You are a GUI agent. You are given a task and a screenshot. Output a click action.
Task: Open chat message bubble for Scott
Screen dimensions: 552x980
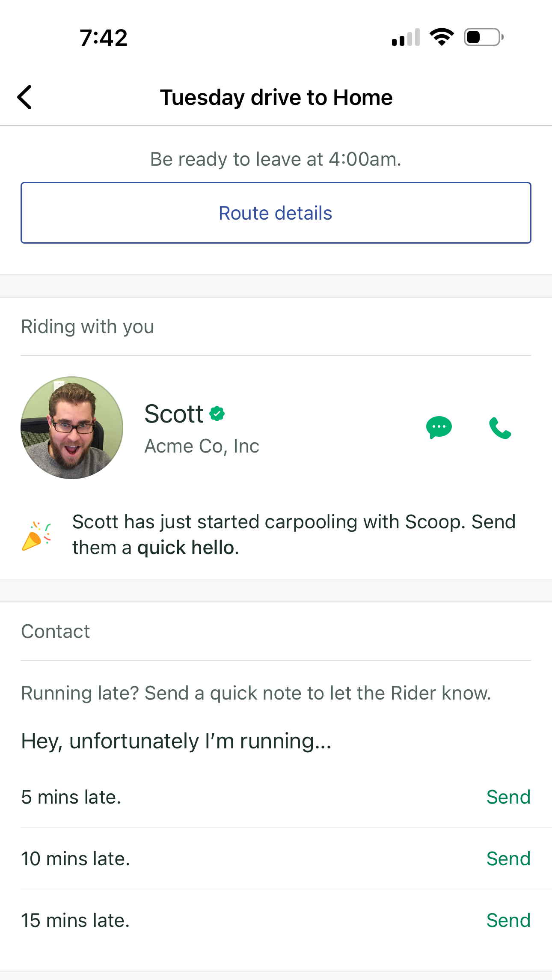pyautogui.click(x=439, y=427)
